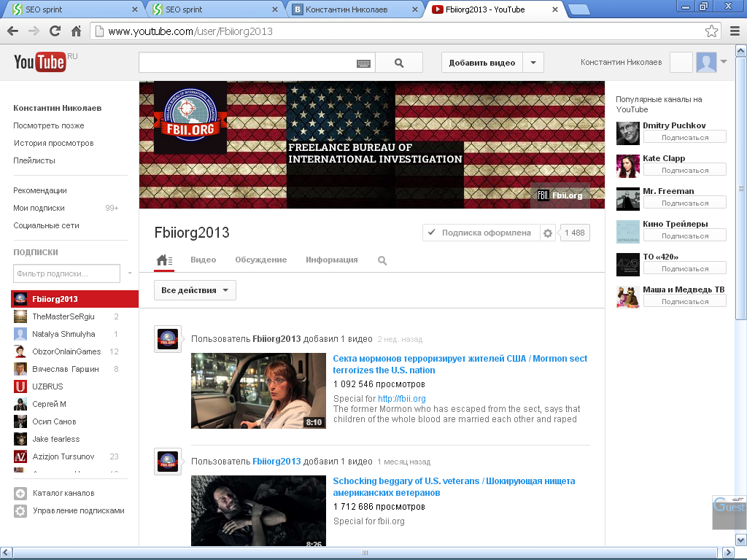This screenshot has width=747, height=560.
Task: Switch to the Информация tab
Action: [332, 260]
